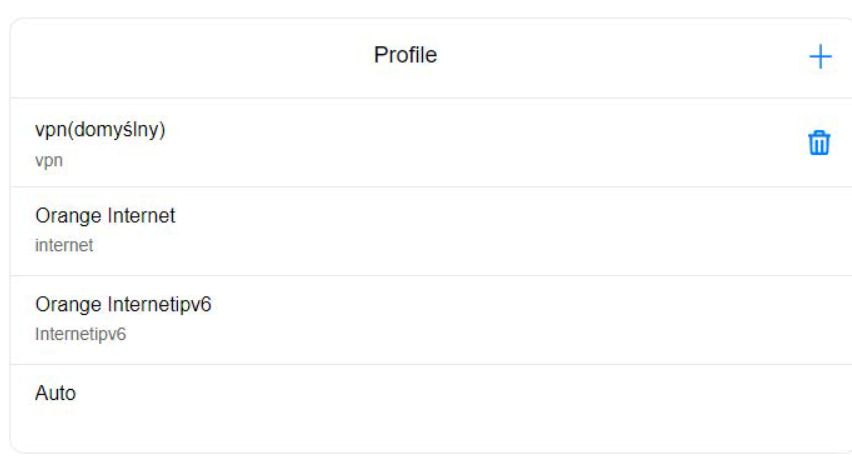Choose the Orange Internetipv6 profile title
Viewport: 852px width, 459px height.
coord(123,305)
